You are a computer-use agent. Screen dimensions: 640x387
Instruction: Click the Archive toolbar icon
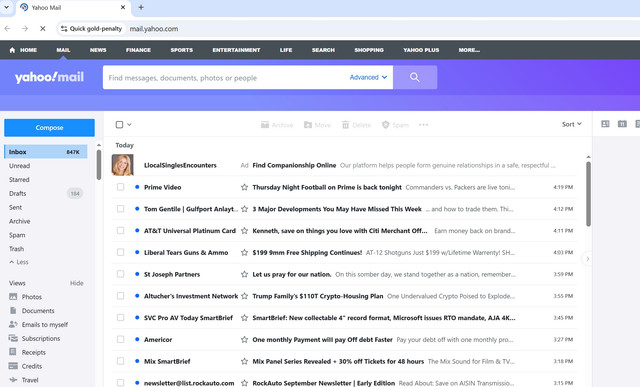pyautogui.click(x=265, y=125)
